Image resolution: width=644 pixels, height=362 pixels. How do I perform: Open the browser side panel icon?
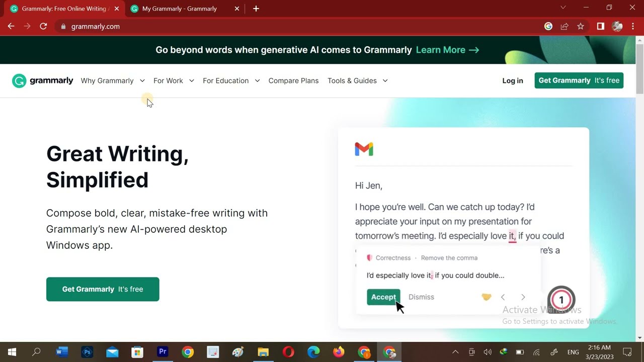click(x=600, y=26)
